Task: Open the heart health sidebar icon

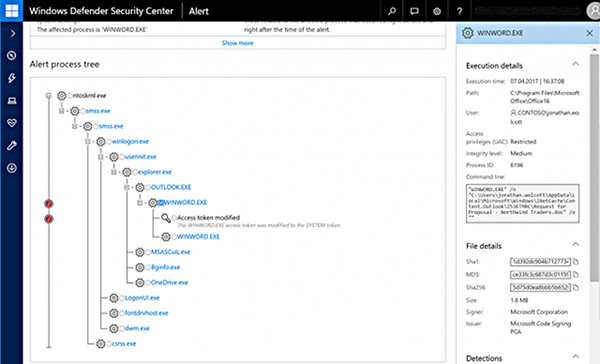Action: coord(11,123)
